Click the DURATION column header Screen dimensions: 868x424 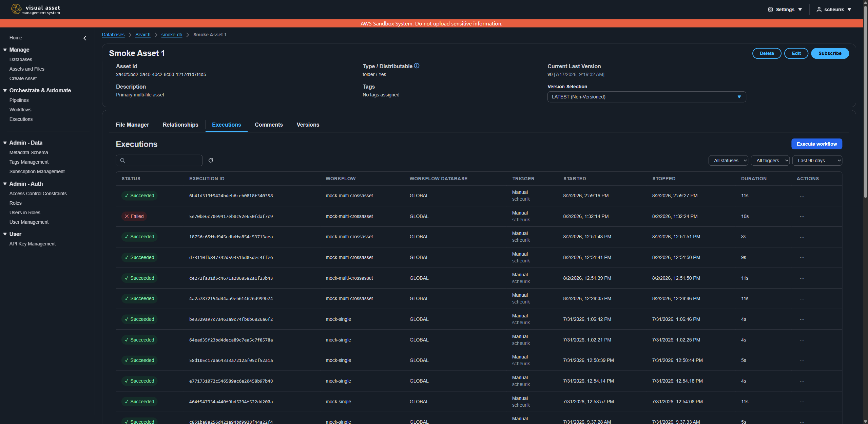click(754, 179)
